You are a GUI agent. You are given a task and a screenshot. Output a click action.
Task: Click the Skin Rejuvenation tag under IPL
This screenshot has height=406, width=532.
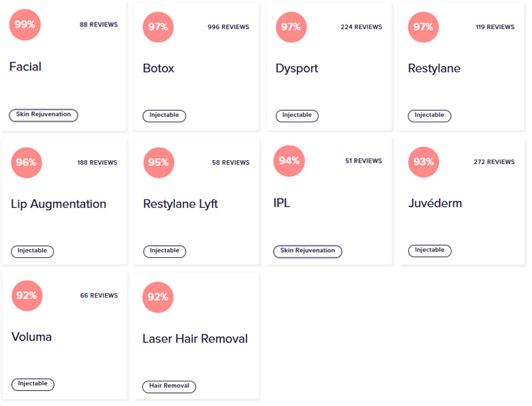click(307, 251)
